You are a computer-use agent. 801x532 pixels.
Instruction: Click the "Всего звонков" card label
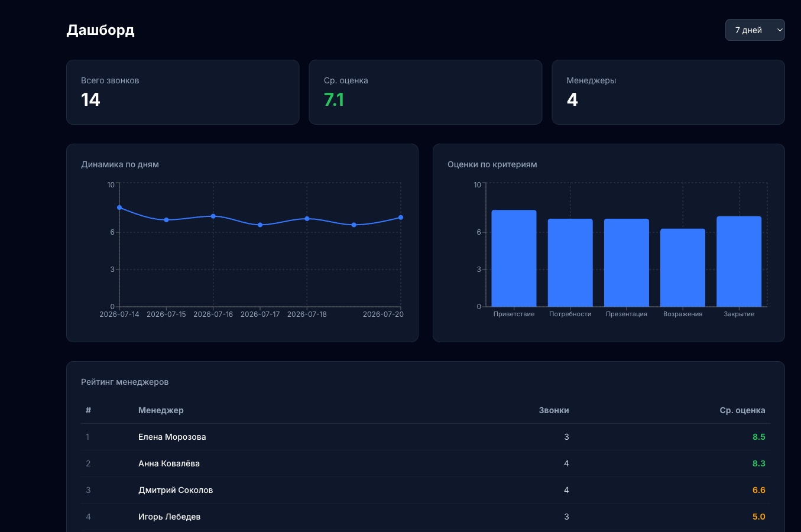(110, 80)
